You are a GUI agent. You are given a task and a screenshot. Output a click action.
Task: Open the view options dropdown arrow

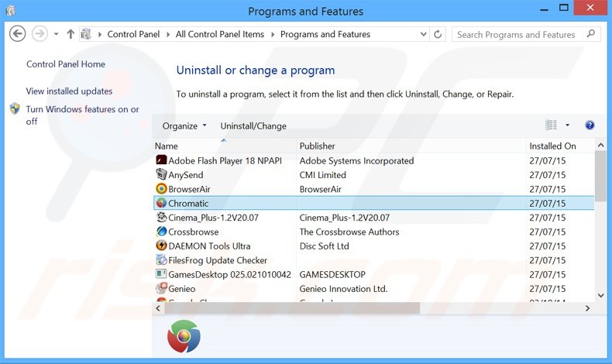tap(568, 125)
